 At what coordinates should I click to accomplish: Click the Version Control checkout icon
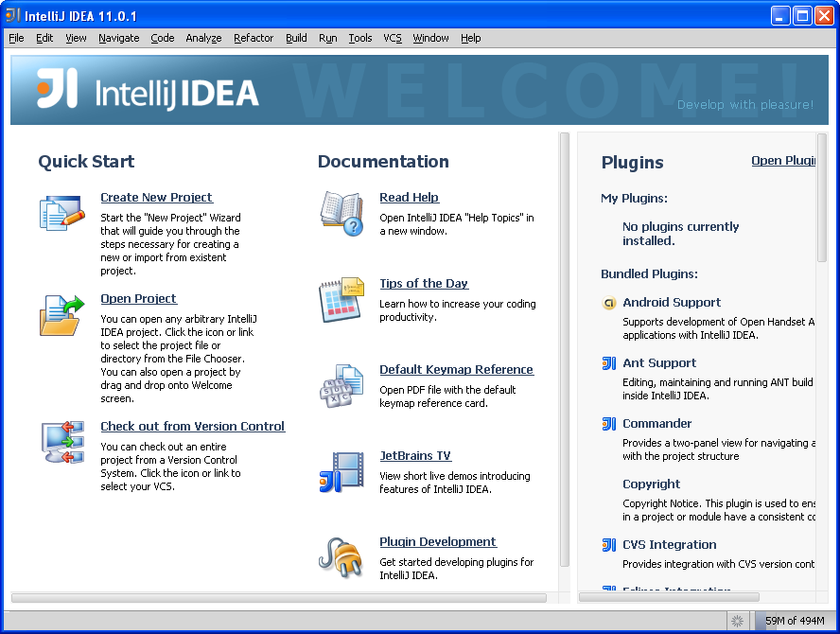63,442
